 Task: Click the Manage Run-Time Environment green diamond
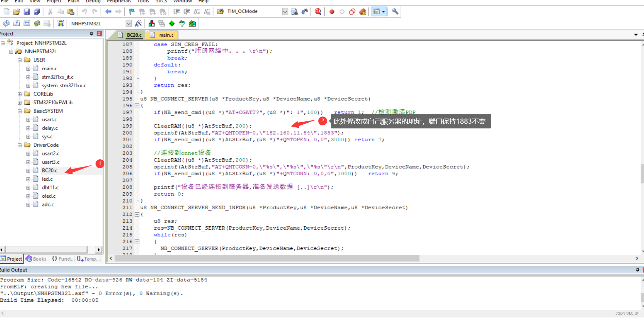172,23
